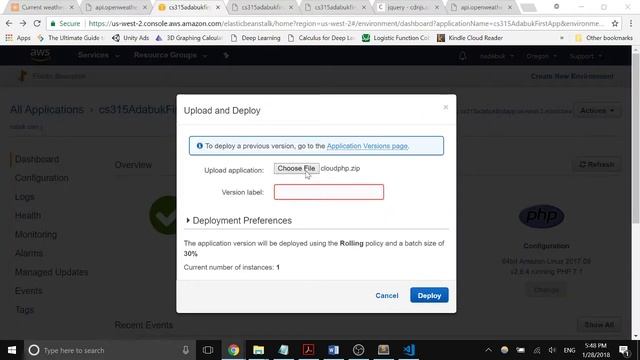
Task: Open The Ultimate Guide bookmark
Action: click(x=70, y=38)
